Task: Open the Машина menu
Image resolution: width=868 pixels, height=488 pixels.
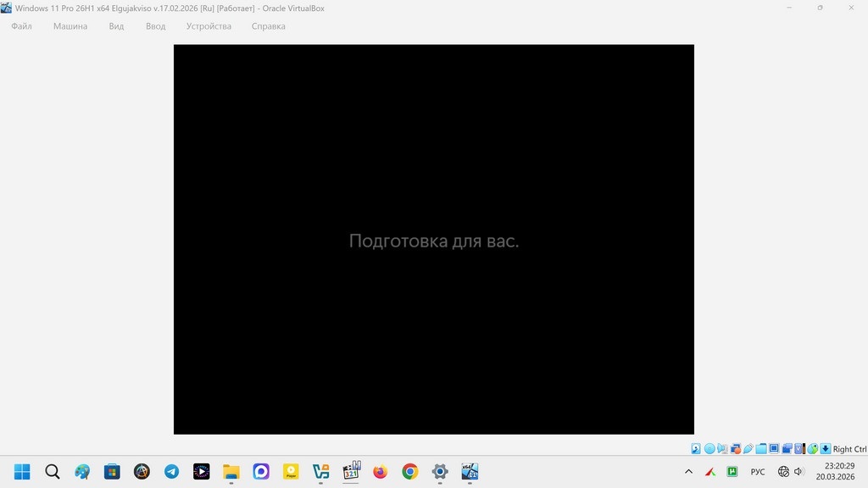Action: 70,26
